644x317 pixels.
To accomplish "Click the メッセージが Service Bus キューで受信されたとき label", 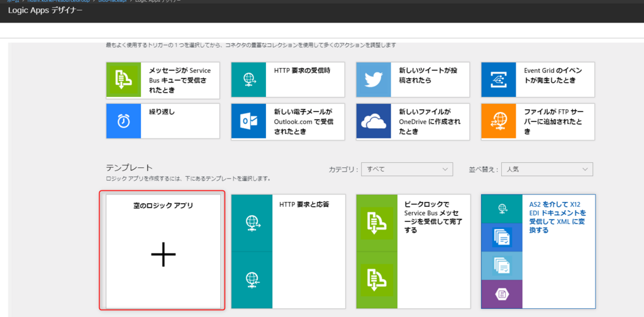I will click(x=180, y=80).
